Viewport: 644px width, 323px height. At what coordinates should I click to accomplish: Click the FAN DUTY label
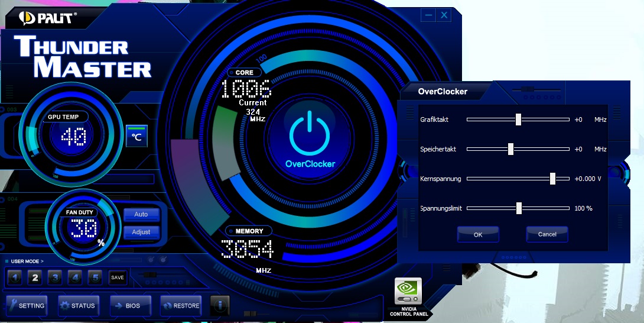click(79, 212)
